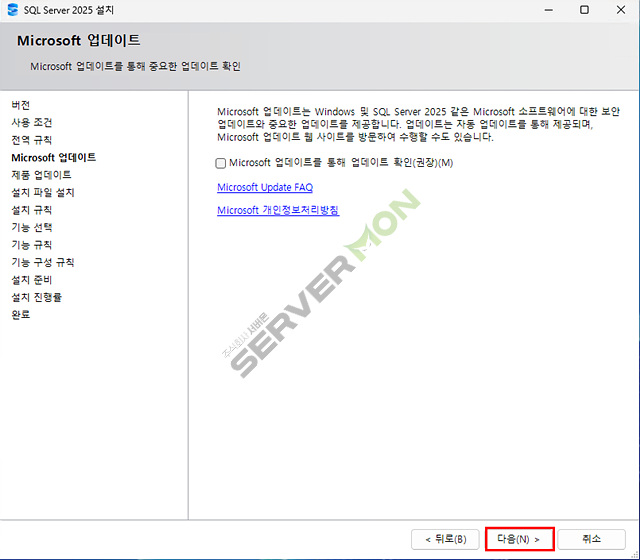Screen dimensions: 640x560
Task: Select the 설치 규칙 step
Action: (x=31, y=210)
